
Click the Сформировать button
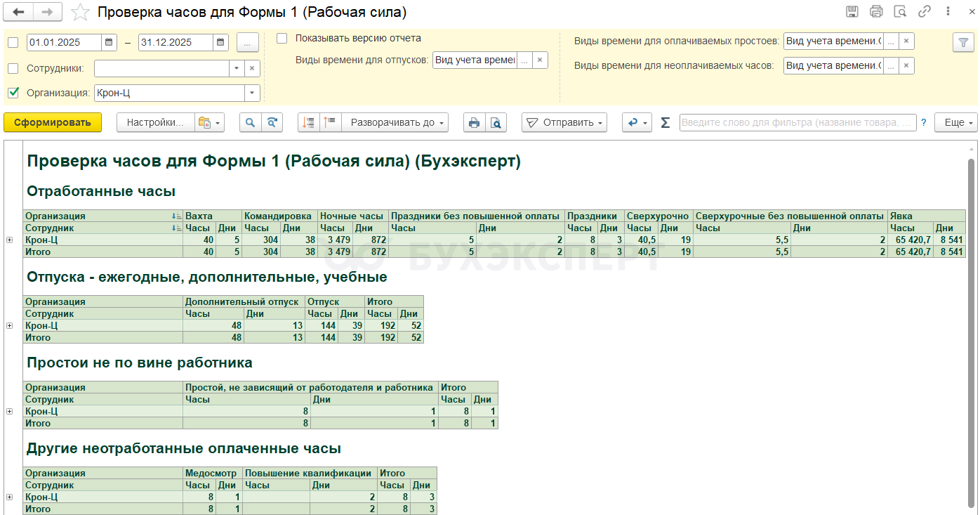tap(53, 123)
